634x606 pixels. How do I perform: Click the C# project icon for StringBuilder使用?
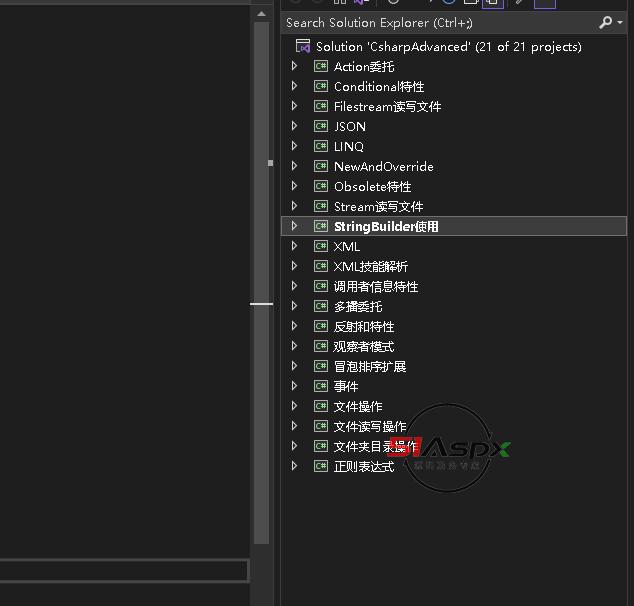[x=321, y=226]
